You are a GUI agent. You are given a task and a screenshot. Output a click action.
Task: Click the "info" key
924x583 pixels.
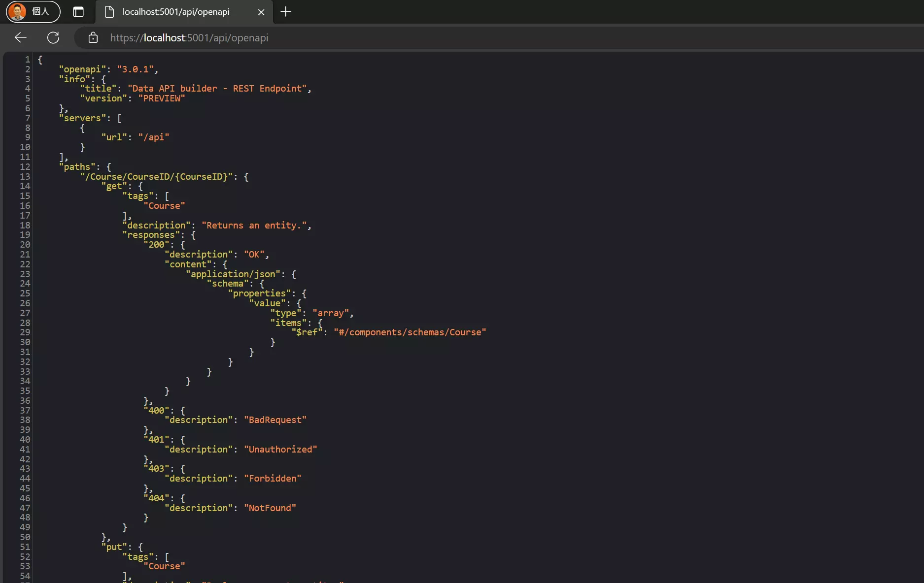point(74,79)
